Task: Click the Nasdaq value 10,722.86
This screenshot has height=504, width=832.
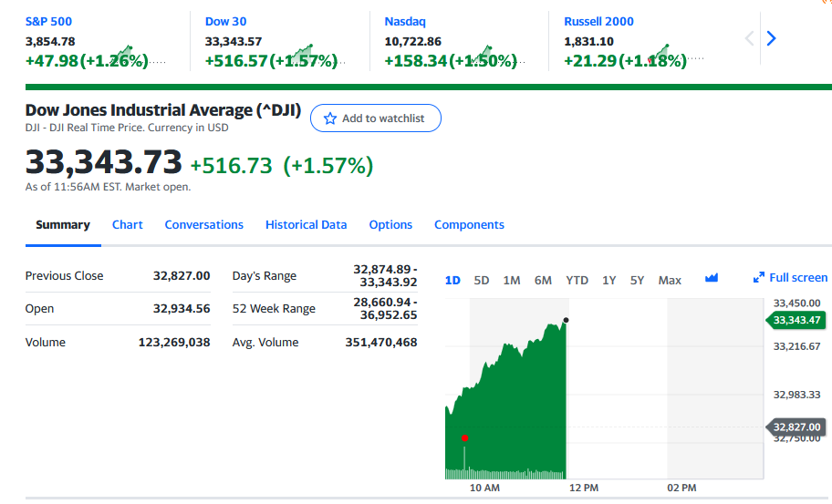Action: pyautogui.click(x=413, y=41)
